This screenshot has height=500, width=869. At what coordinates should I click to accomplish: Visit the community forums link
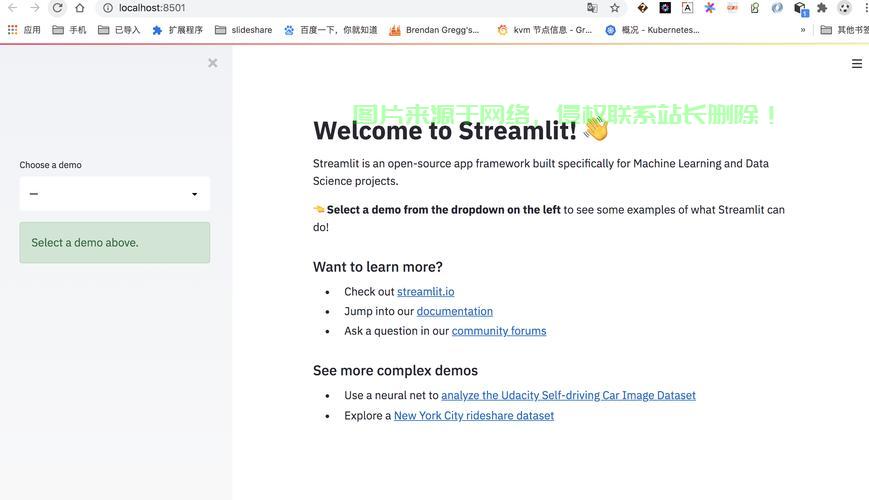(498, 331)
